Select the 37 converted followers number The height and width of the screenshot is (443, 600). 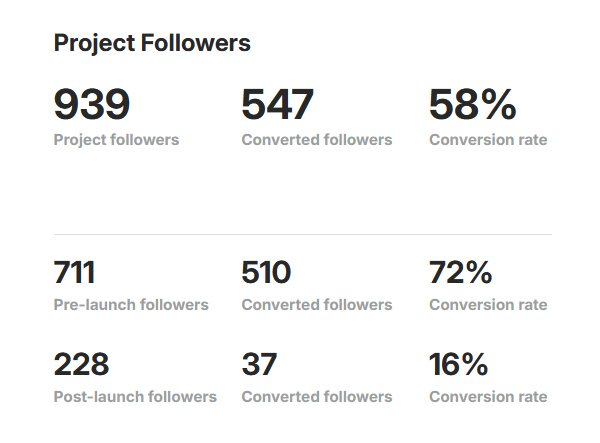pyautogui.click(x=259, y=364)
